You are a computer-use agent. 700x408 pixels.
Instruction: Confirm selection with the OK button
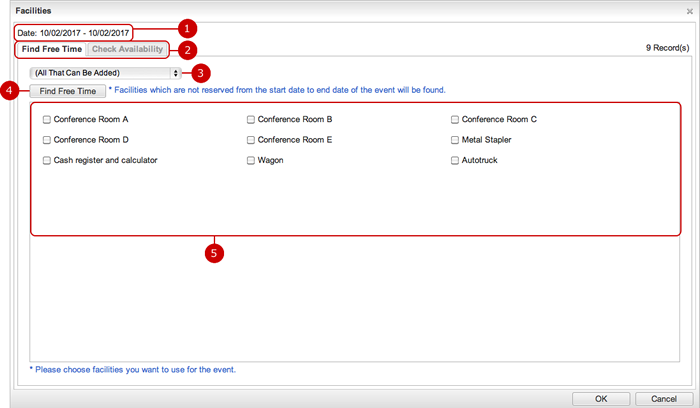point(600,398)
